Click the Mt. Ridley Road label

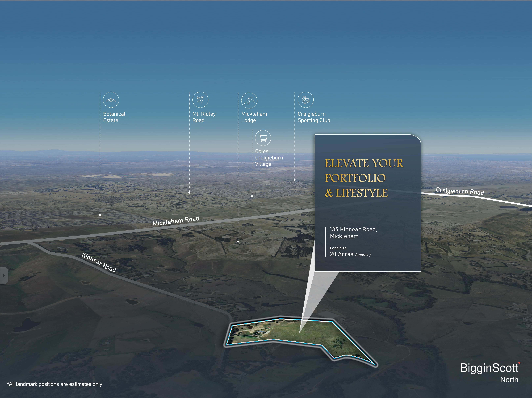tap(204, 117)
